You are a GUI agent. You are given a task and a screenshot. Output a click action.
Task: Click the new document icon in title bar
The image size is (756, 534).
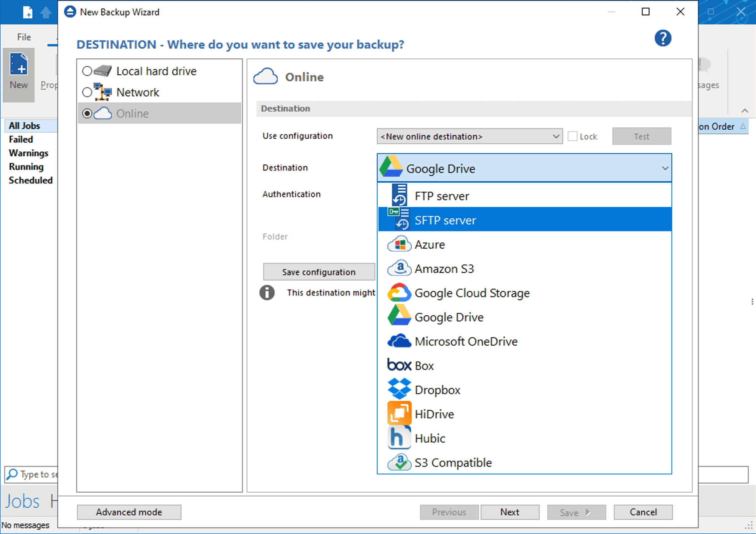pyautogui.click(x=28, y=13)
